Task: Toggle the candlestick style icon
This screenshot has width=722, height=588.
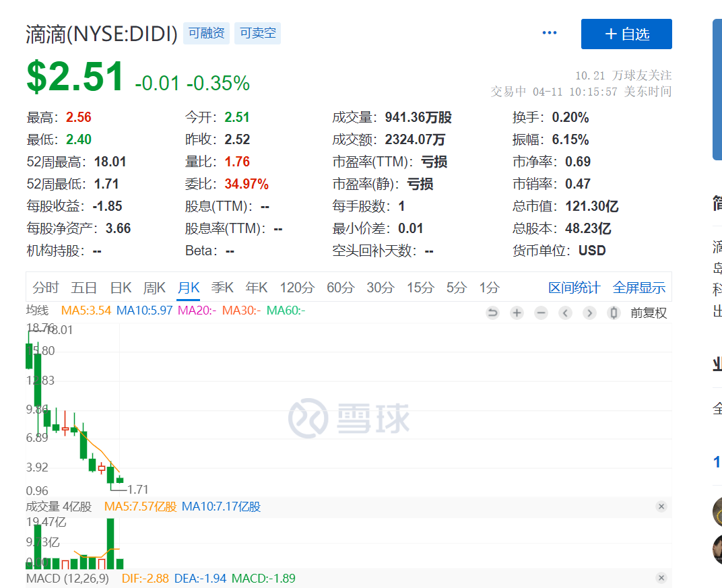Action: (614, 313)
